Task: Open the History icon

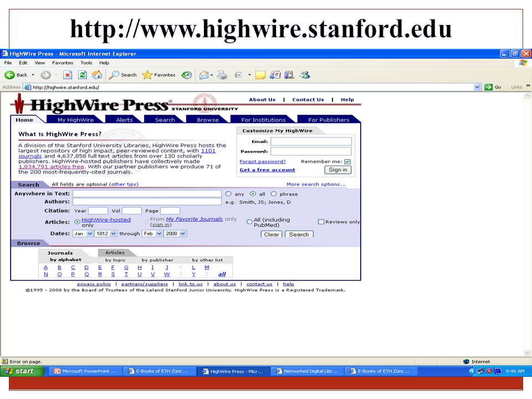Action: click(186, 75)
